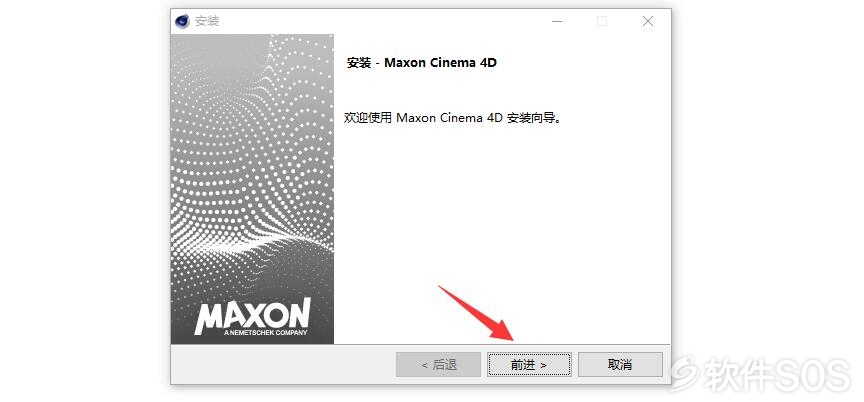The height and width of the screenshot is (402, 864).
Task: Click the Cinema 4D icon in title bar
Action: point(182,21)
